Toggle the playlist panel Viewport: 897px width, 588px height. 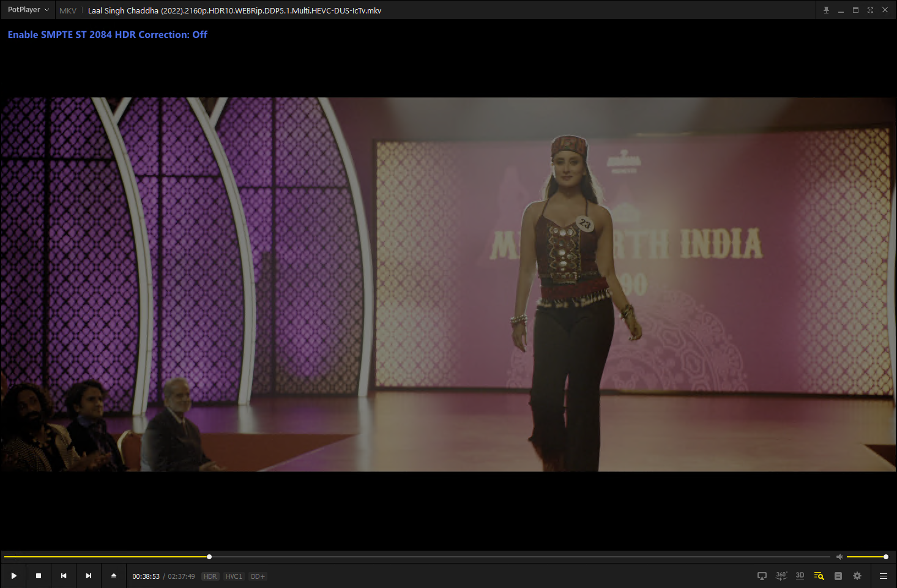[x=838, y=576]
